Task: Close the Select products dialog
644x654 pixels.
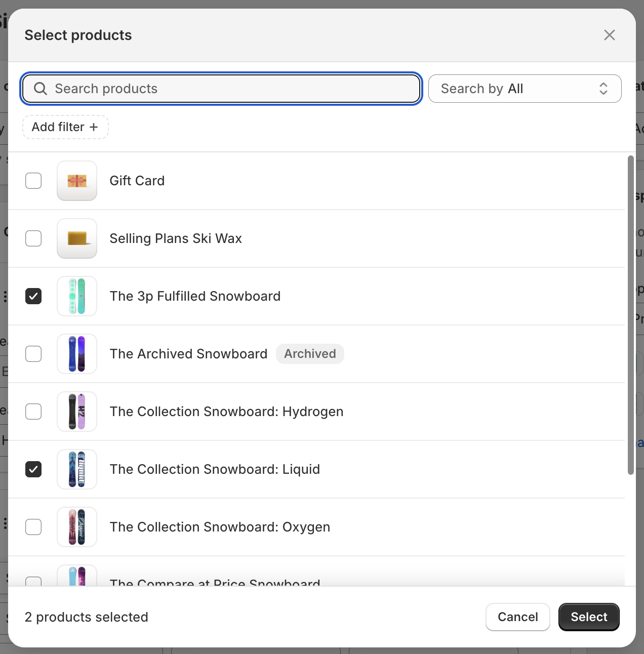Action: coord(609,35)
